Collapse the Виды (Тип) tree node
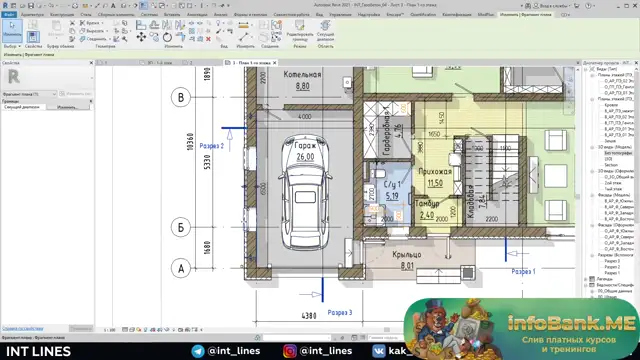640x360 pixels. click(x=586, y=69)
